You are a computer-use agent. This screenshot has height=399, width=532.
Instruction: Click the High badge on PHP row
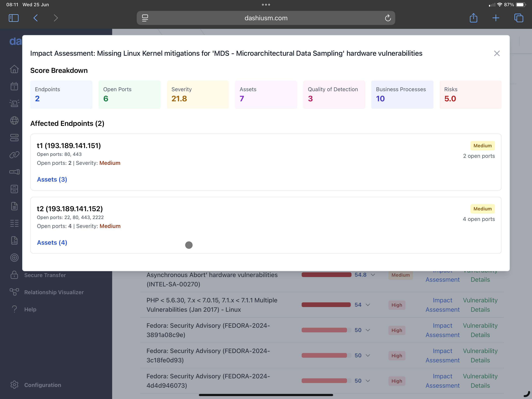click(397, 305)
